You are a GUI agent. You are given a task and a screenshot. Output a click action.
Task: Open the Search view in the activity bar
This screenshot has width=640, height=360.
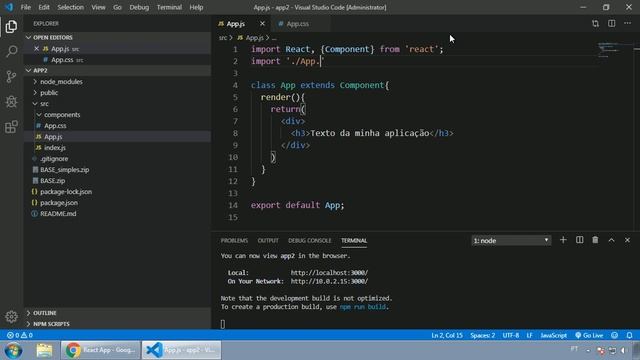click(11, 51)
